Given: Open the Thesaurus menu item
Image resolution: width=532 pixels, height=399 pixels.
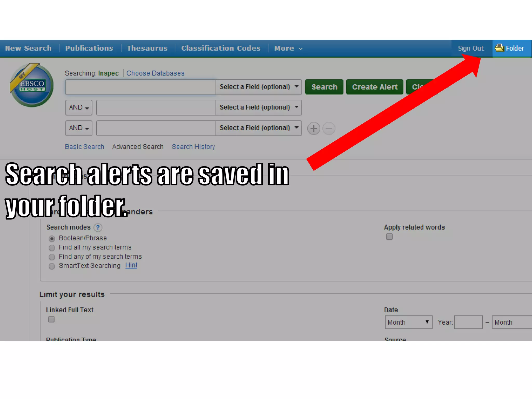Looking at the screenshot, I should point(147,48).
